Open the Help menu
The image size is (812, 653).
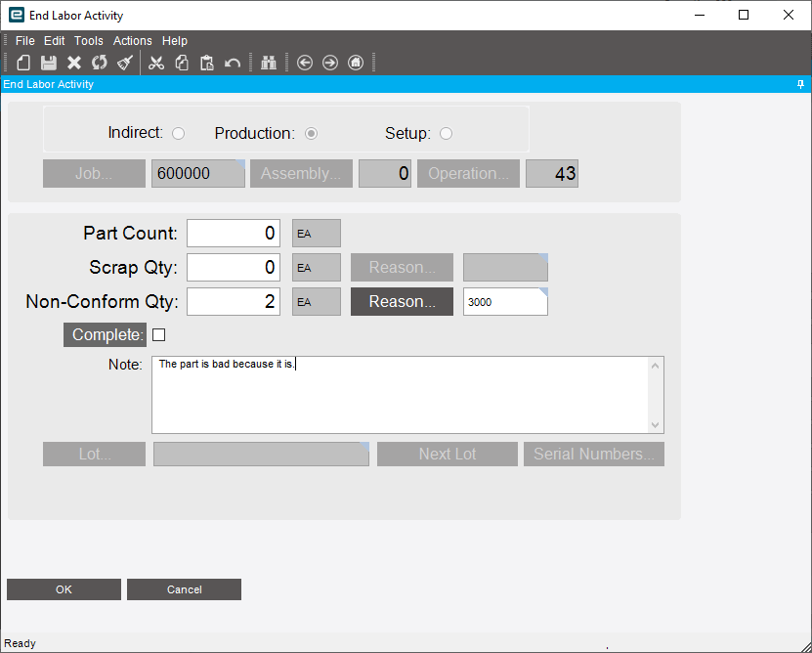click(x=175, y=40)
